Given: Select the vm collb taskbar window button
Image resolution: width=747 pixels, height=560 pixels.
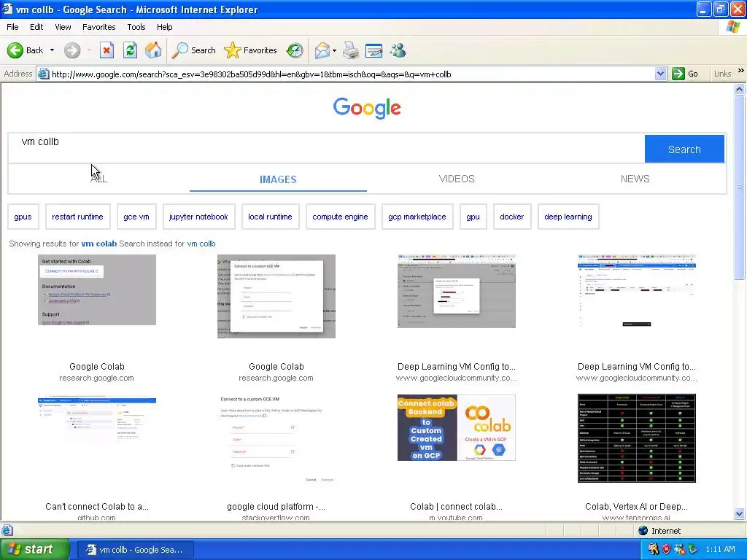Looking at the screenshot, I should coord(135,550).
